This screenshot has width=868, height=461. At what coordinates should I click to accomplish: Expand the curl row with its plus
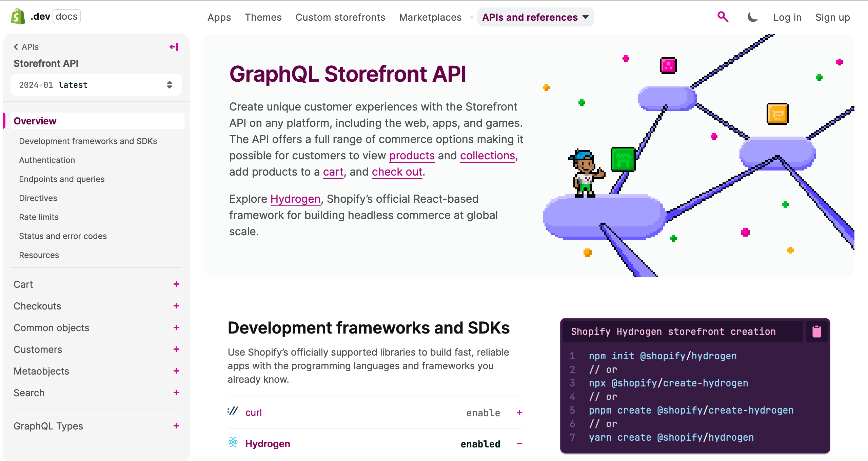pos(519,413)
